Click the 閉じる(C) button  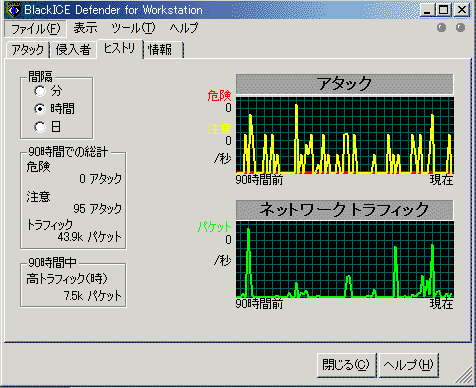tap(346, 365)
